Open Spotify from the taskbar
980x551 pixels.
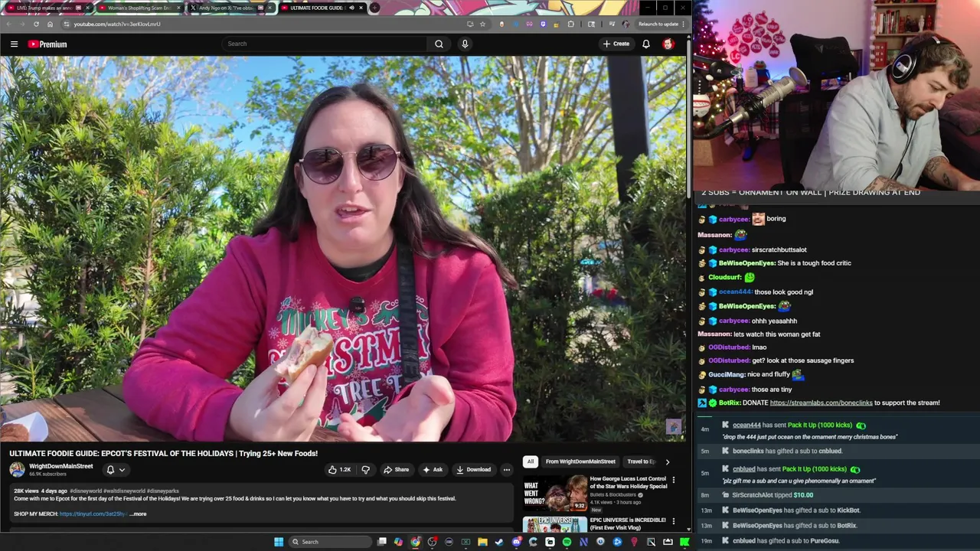(x=567, y=542)
